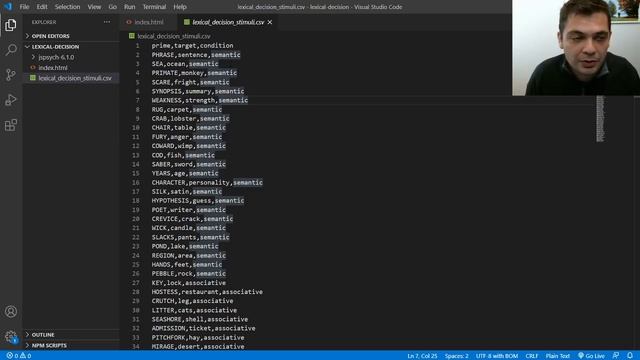The width and height of the screenshot is (640, 360).
Task: Click the VS Code logo icon
Action: (8, 7)
